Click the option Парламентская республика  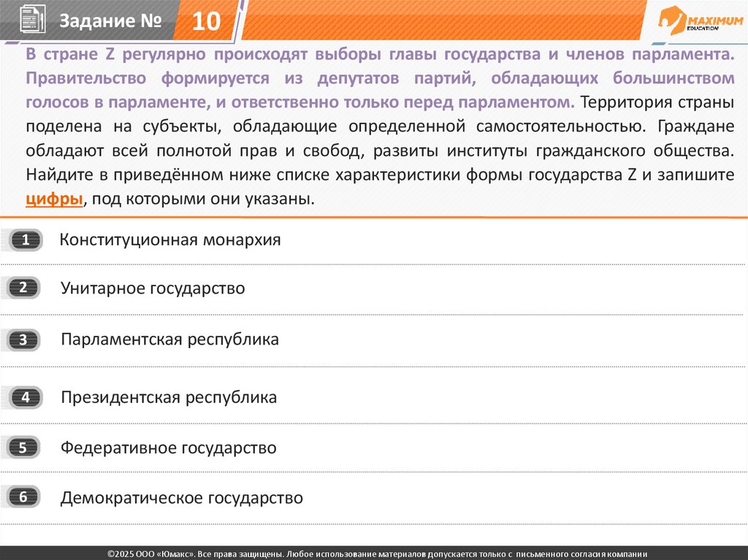(x=169, y=340)
